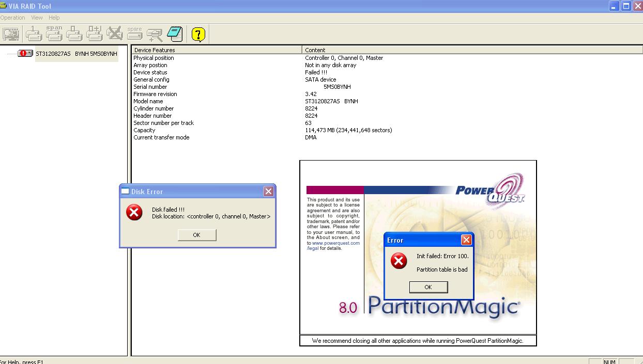This screenshot has height=364, width=643.
Task: Click the Create RAID 0 array icon
Action: (x=74, y=34)
